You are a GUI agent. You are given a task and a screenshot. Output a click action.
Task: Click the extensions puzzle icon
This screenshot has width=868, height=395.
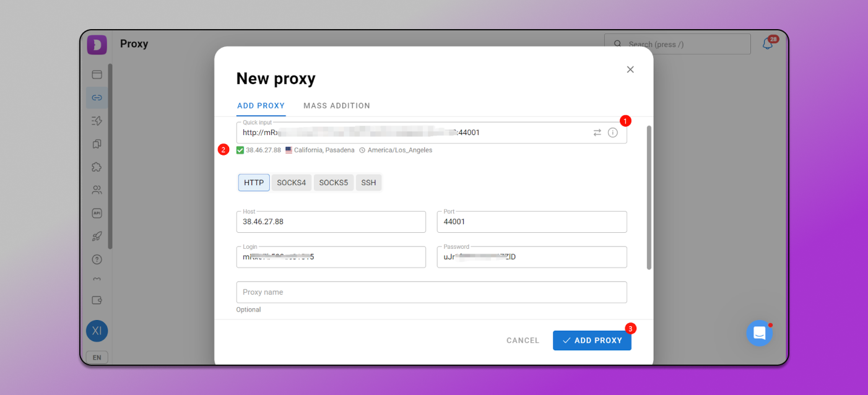(x=97, y=167)
